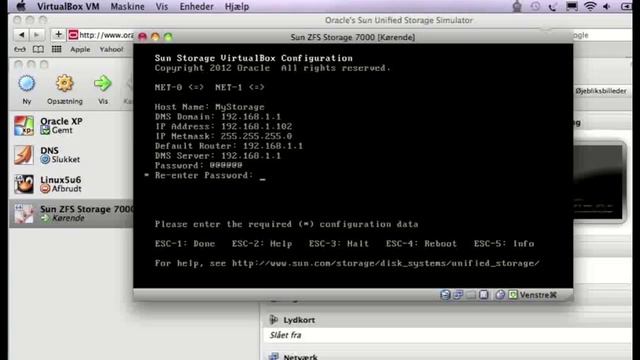Screen dimensions: 640x360
Task: Click the Sun ZFS Storage 7000 [Kørende] title
Action: point(353,37)
